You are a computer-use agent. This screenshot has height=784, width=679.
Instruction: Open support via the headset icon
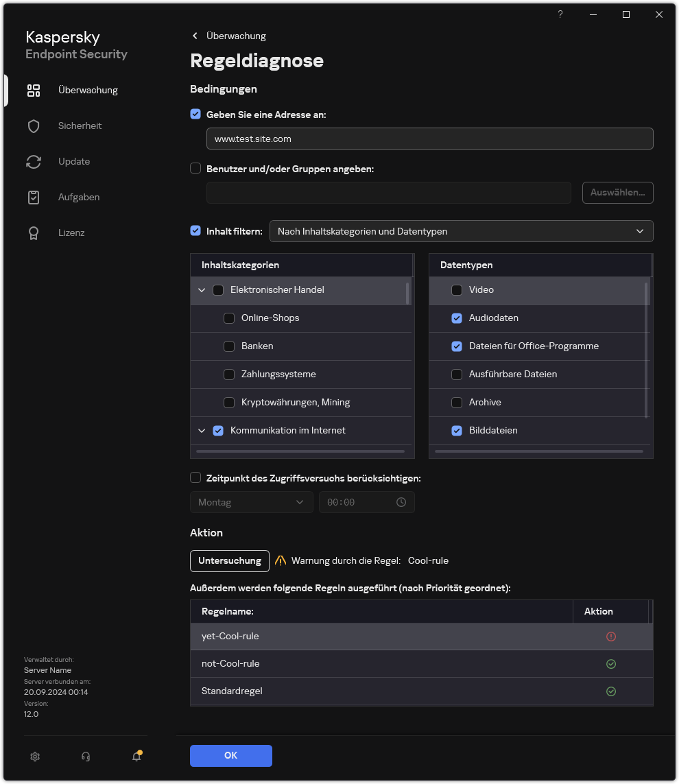(x=86, y=757)
